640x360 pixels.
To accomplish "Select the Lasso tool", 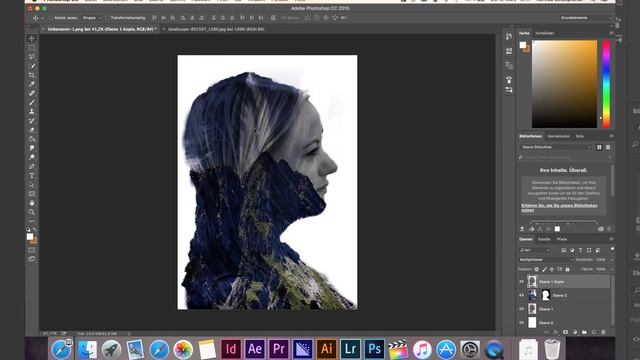I will pyautogui.click(x=32, y=56).
